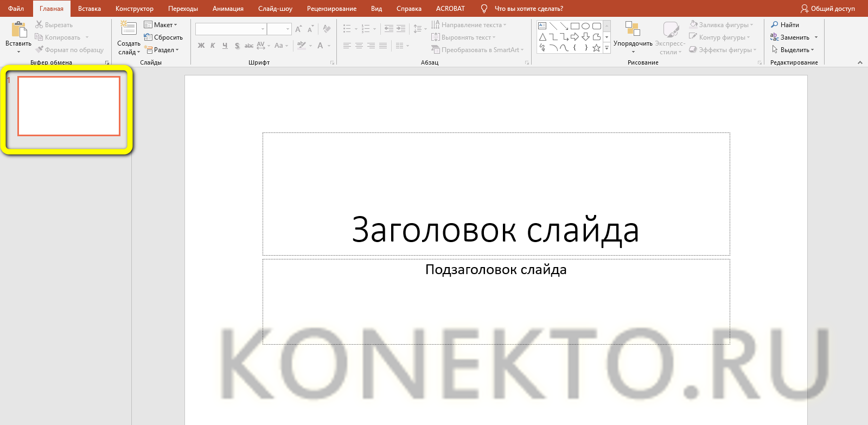Open the bulleted list dropdown
The height and width of the screenshot is (425, 868).
click(356, 29)
